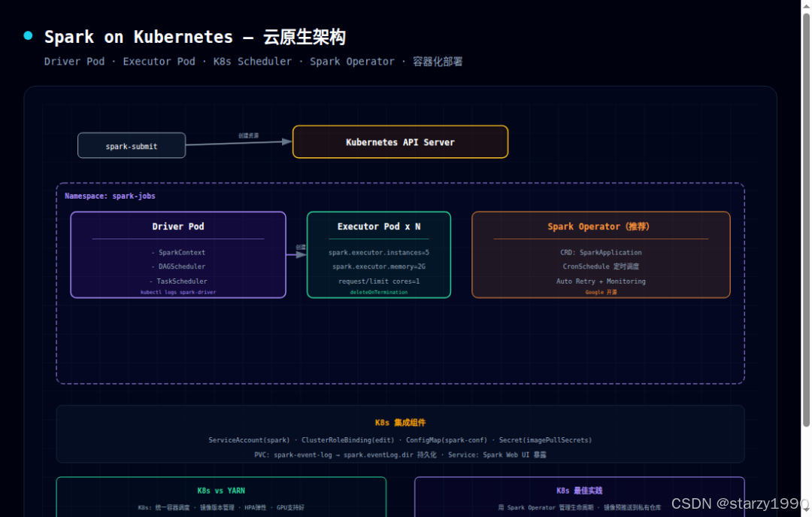812x517 pixels.
Task: Click spark.executor.memory=2G text
Action: [378, 266]
